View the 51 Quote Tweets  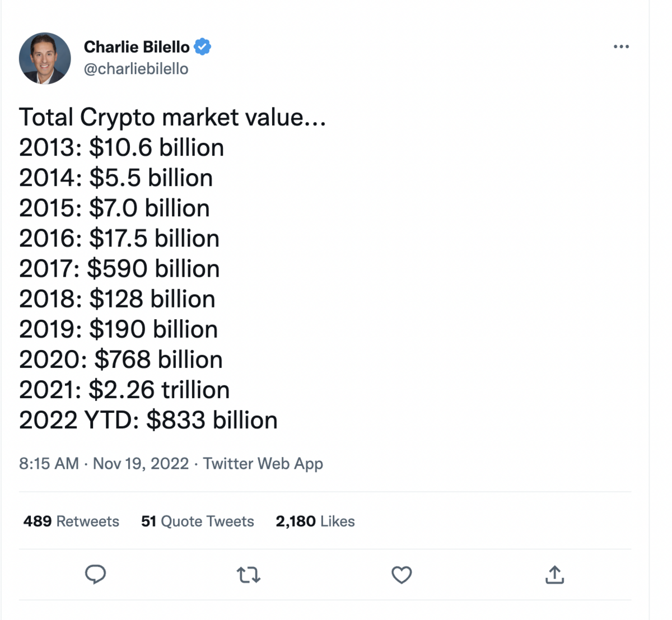198,521
